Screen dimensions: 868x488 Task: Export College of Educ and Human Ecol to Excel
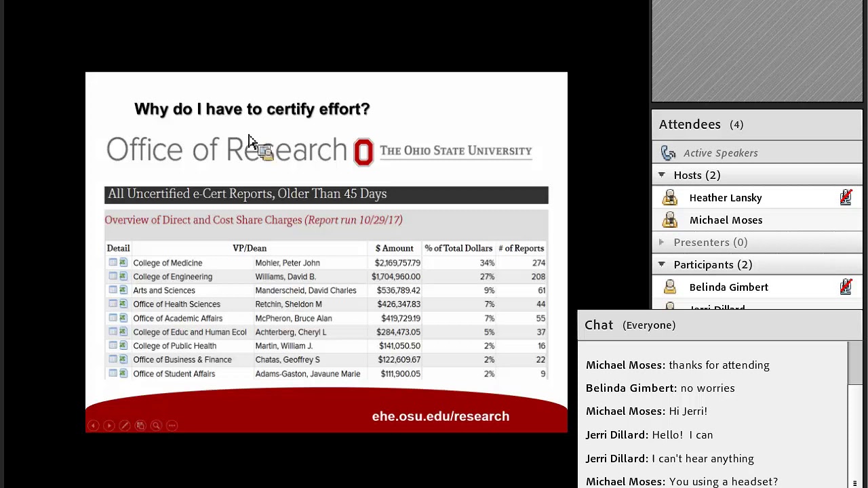[x=123, y=331]
